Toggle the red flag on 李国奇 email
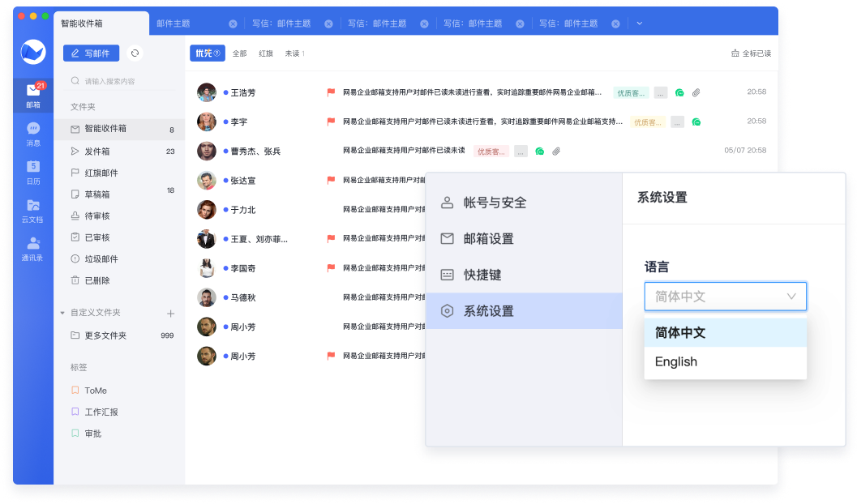 [331, 267]
